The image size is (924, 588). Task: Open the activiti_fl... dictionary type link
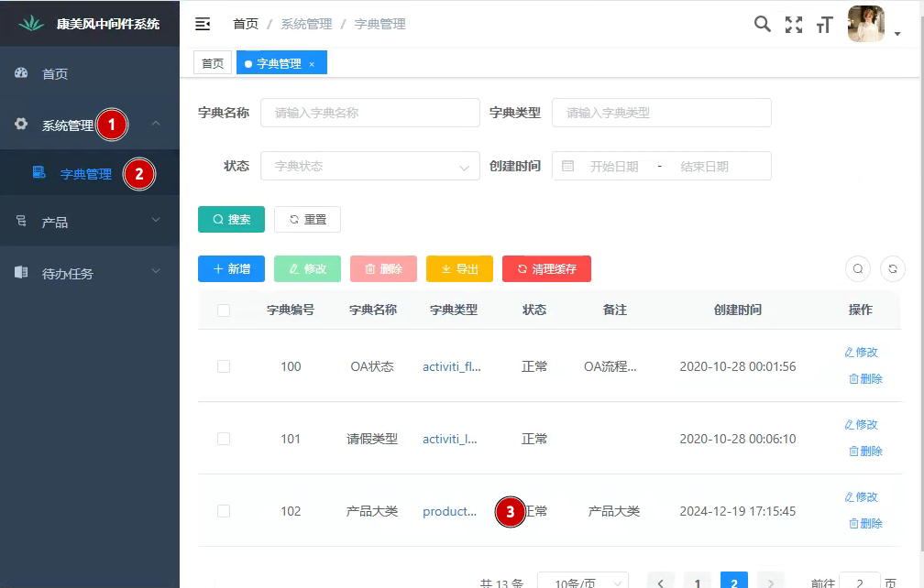[x=451, y=366]
